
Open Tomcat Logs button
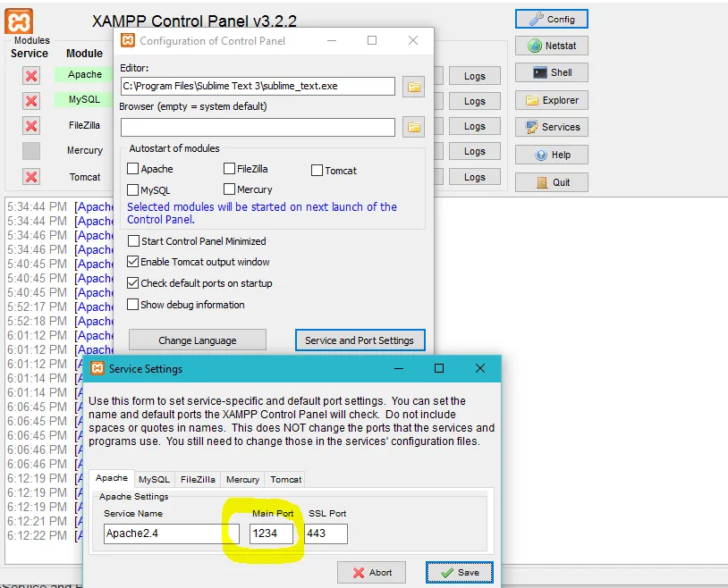point(475,177)
